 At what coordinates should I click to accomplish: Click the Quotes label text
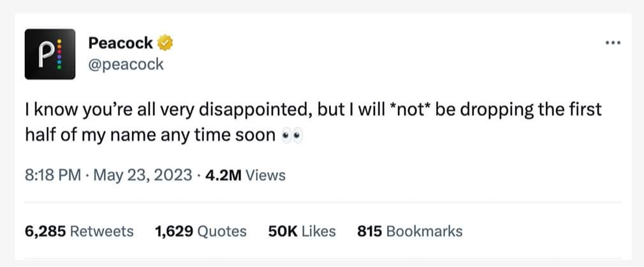[222, 231]
